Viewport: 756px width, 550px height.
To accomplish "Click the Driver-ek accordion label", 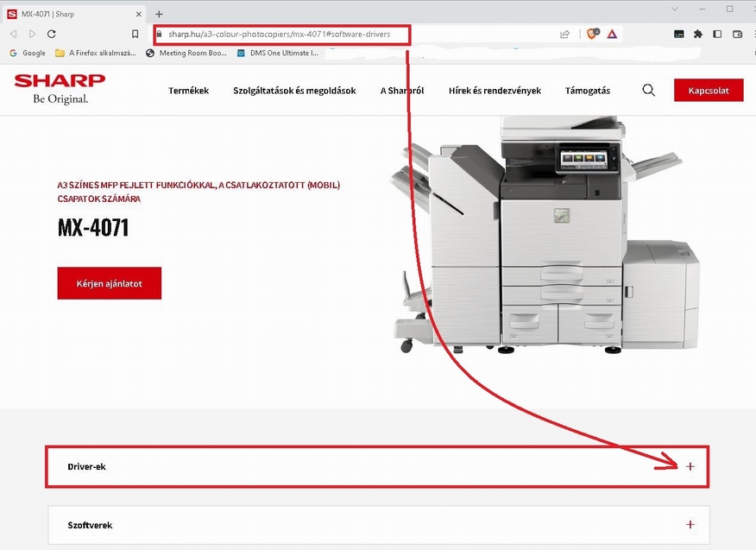I will [x=87, y=466].
